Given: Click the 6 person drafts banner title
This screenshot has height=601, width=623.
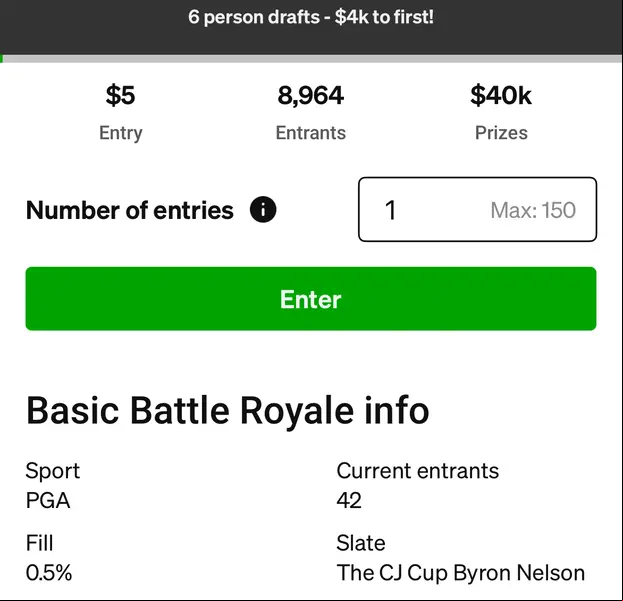Looking at the screenshot, I should [311, 17].
